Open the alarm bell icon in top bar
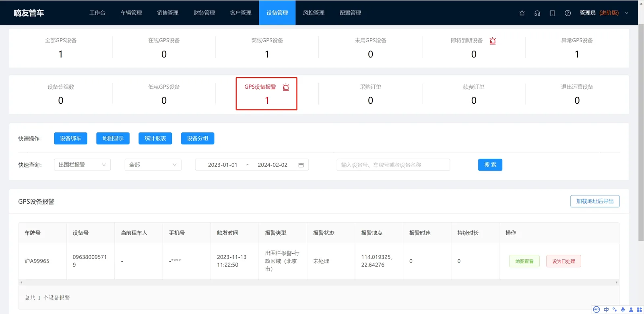The width and height of the screenshot is (644, 314). click(x=522, y=13)
